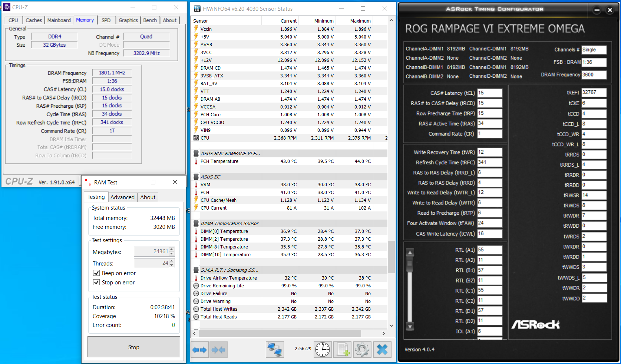Toggle Stop on error checkbox
Image resolution: width=621 pixels, height=364 pixels.
96,282
